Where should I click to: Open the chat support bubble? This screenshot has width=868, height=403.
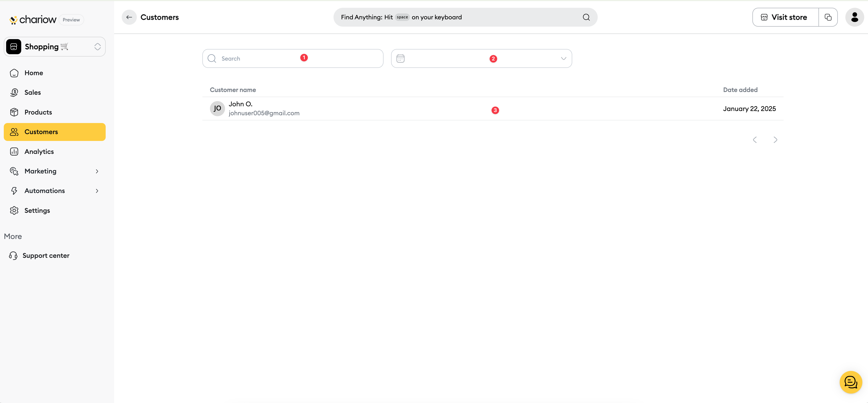click(851, 382)
